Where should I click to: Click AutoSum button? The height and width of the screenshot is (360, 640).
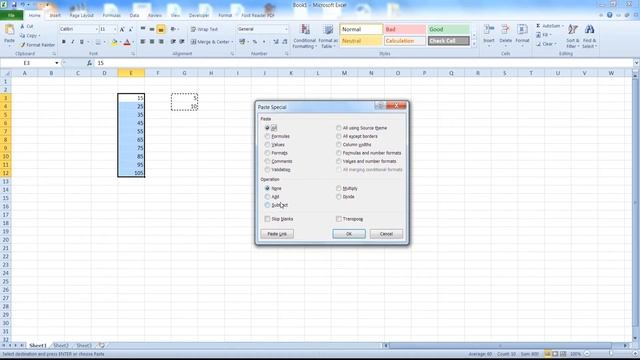[x=549, y=26]
